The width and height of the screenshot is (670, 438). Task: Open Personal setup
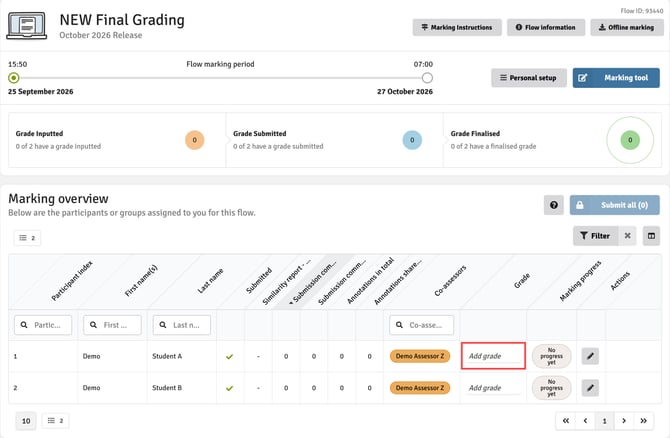pyautogui.click(x=529, y=78)
